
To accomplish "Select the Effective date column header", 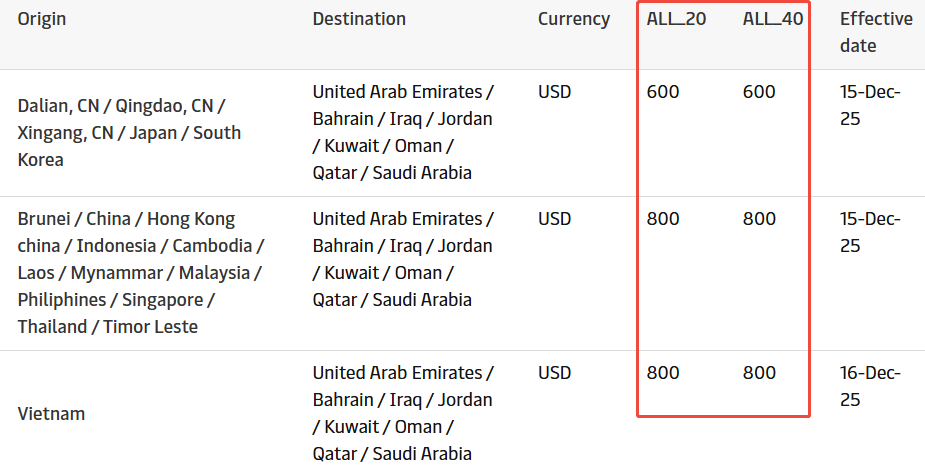I will pos(875,32).
